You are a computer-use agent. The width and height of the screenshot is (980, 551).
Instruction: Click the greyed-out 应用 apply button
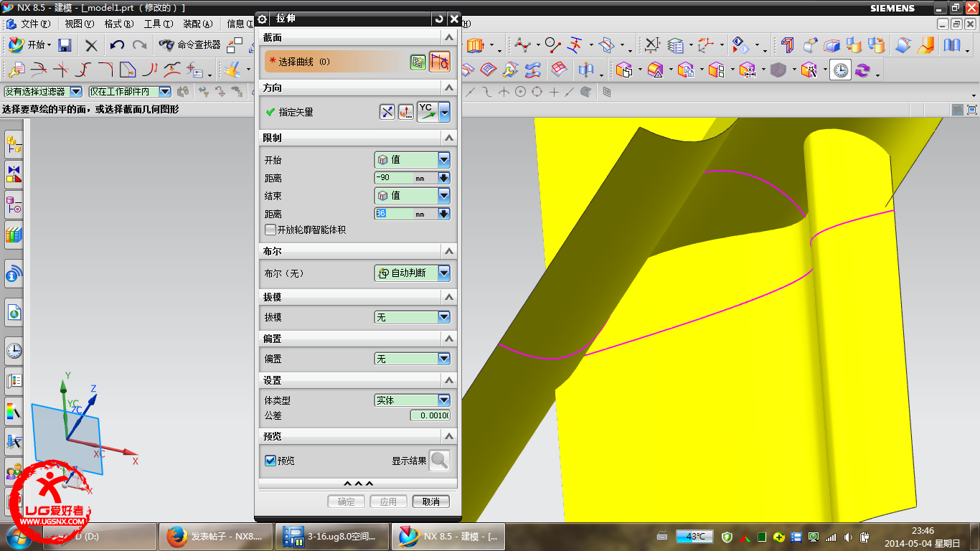pos(389,501)
